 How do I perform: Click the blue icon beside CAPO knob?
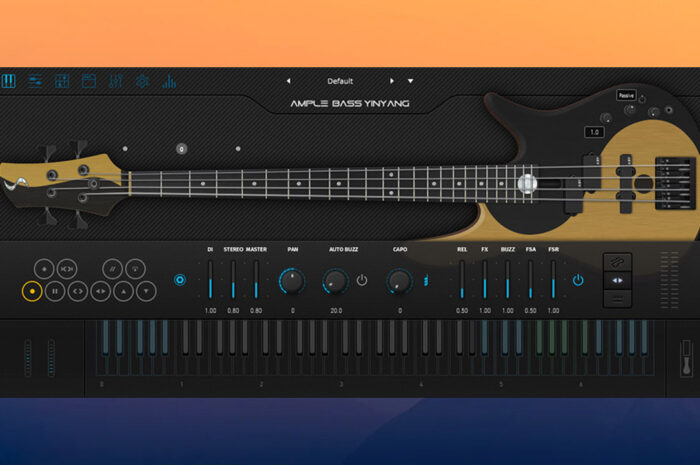point(426,280)
